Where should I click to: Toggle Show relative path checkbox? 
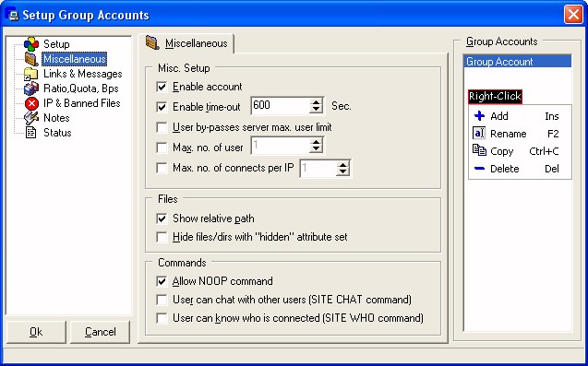[162, 218]
